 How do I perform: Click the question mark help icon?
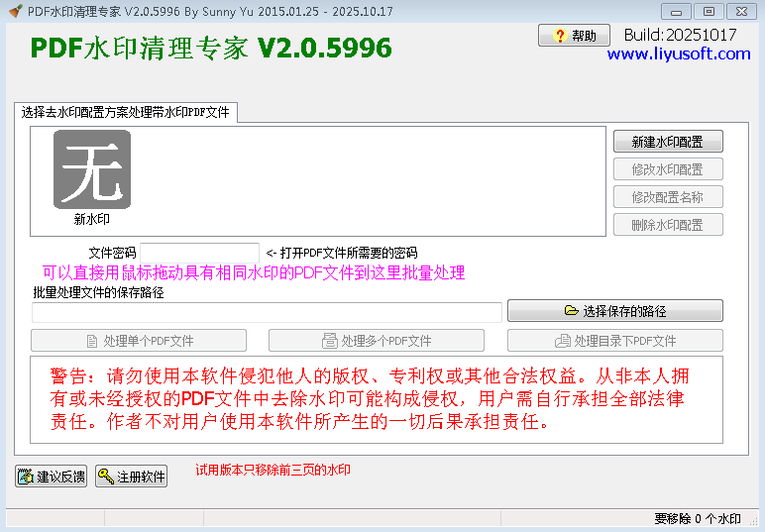tap(559, 36)
